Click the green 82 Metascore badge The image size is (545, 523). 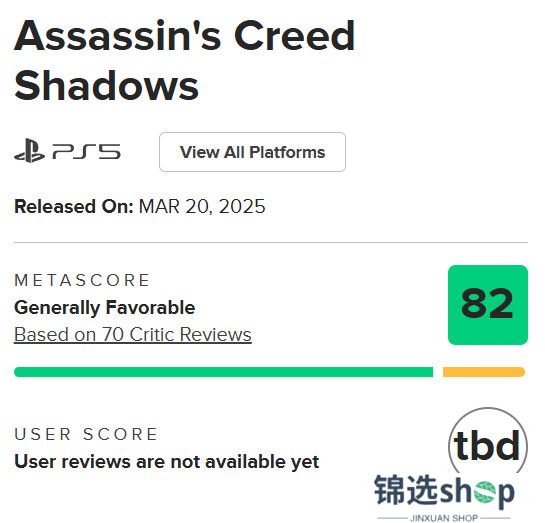click(x=488, y=305)
